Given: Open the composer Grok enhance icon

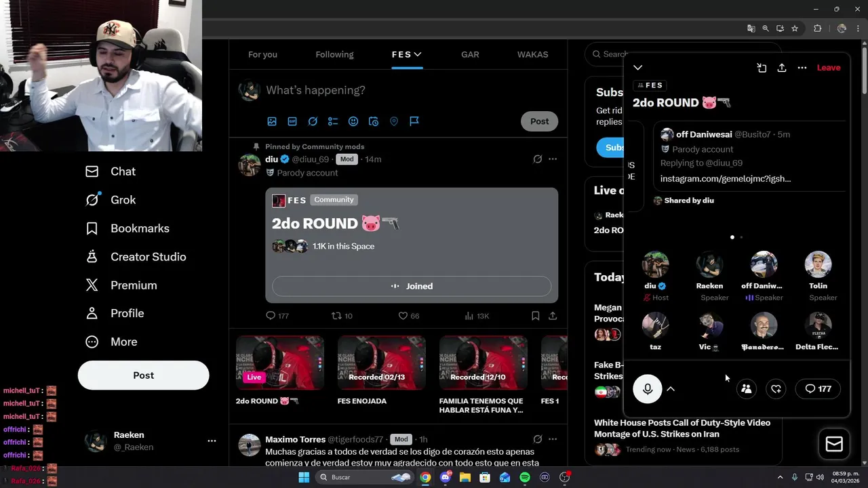Looking at the screenshot, I should pos(313,121).
